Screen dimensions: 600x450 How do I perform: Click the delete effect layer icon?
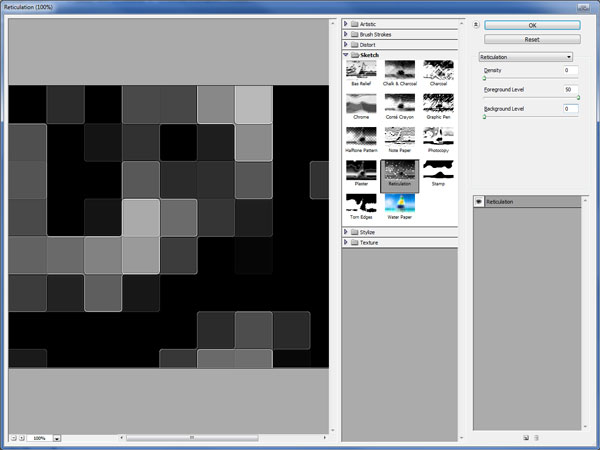point(537,437)
